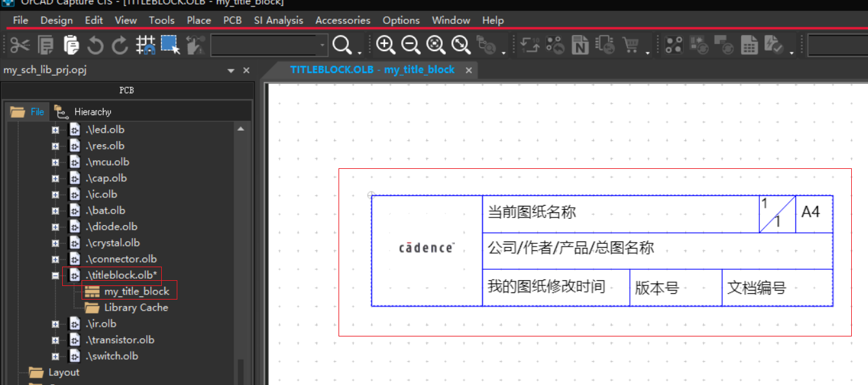This screenshot has width=868, height=385.
Task: Open the Place menu
Action: 199,20
